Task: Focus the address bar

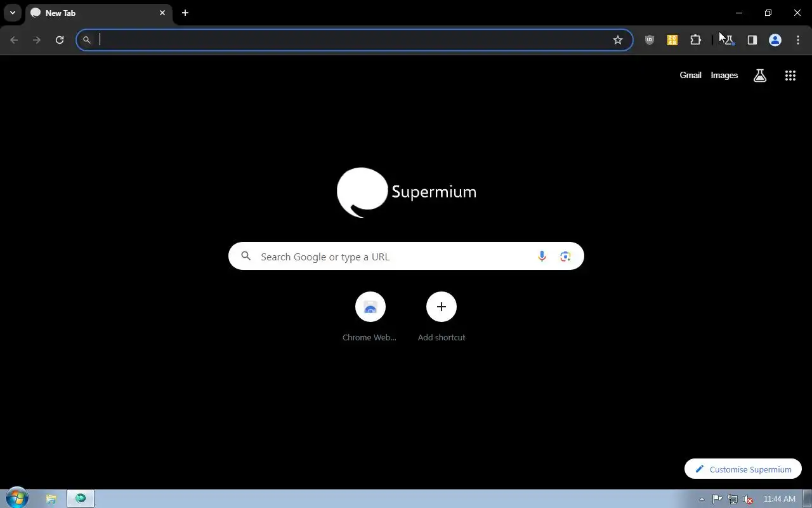Action: point(354,40)
